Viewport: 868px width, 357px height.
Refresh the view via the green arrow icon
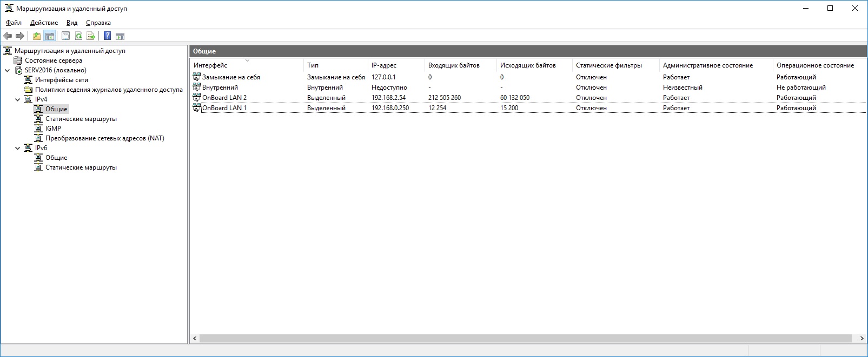[x=79, y=36]
